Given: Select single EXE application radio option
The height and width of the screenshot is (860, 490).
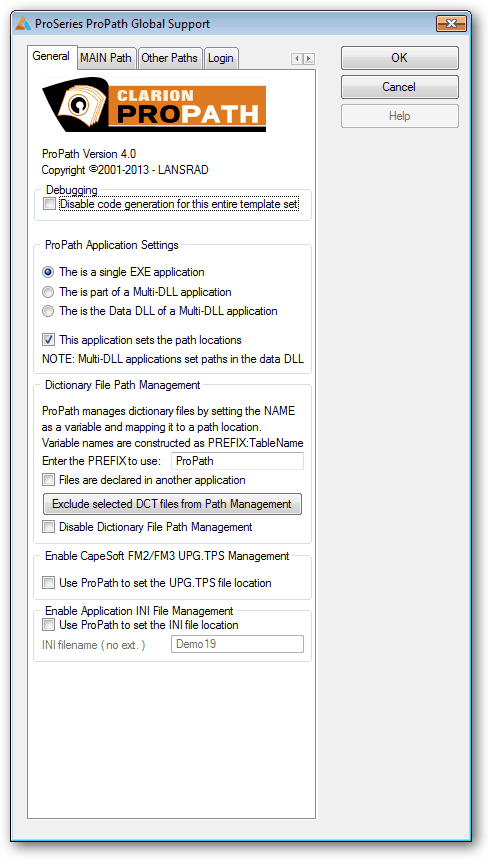Looking at the screenshot, I should click(x=49, y=272).
